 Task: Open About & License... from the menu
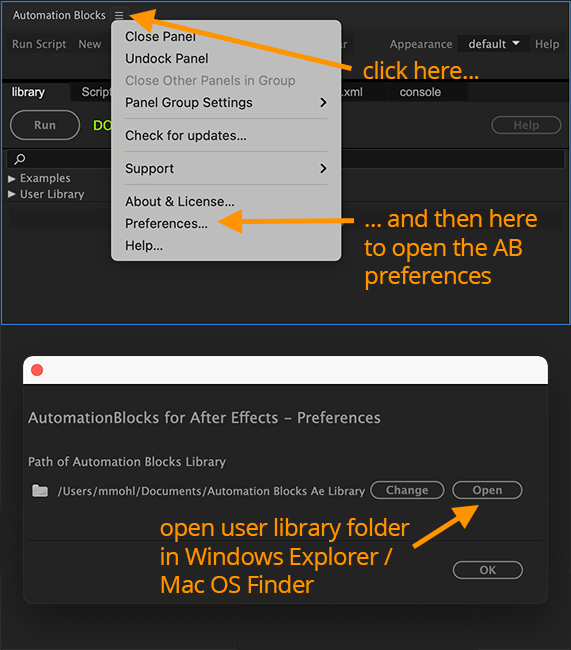click(180, 201)
